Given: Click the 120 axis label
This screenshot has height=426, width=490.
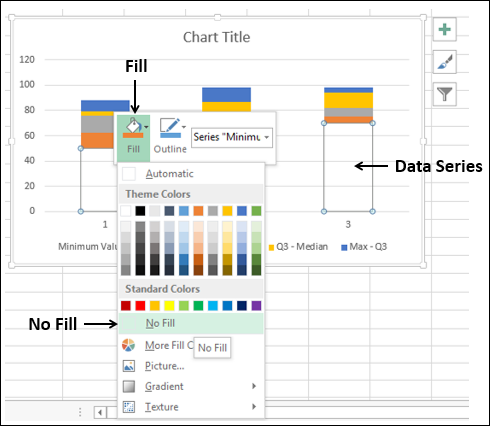Looking at the screenshot, I should 27,60.
